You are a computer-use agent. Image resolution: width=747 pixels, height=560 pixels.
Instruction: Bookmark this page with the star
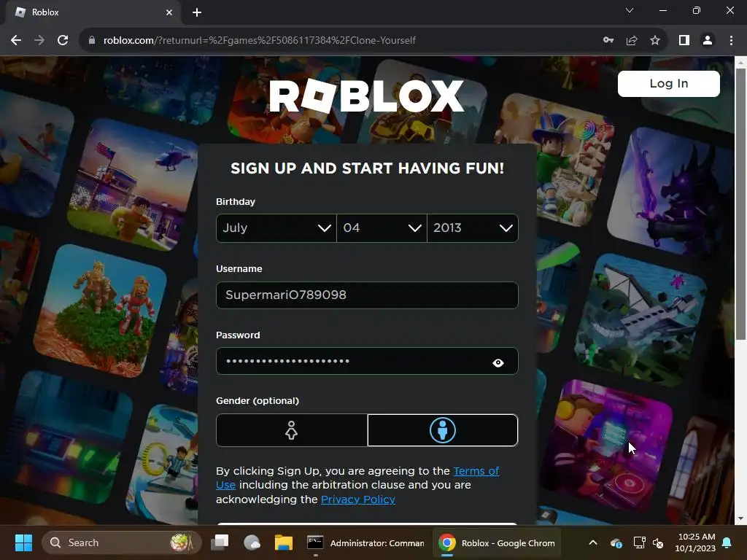click(655, 41)
